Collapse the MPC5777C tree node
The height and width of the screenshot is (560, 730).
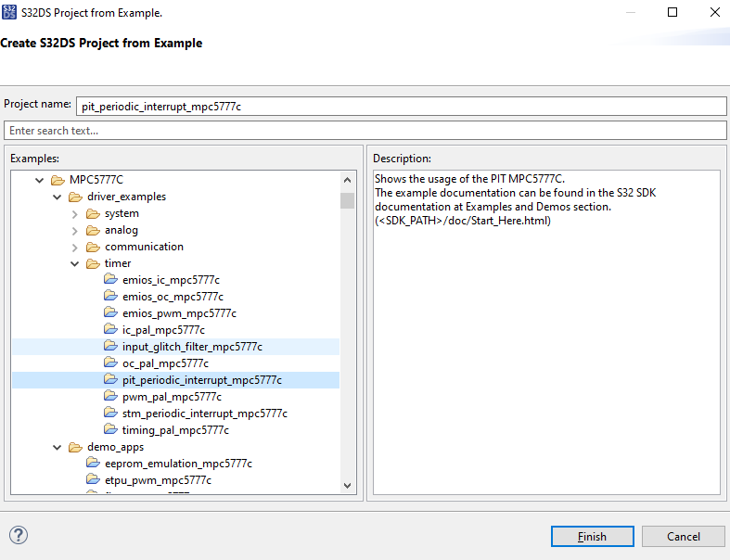(39, 180)
